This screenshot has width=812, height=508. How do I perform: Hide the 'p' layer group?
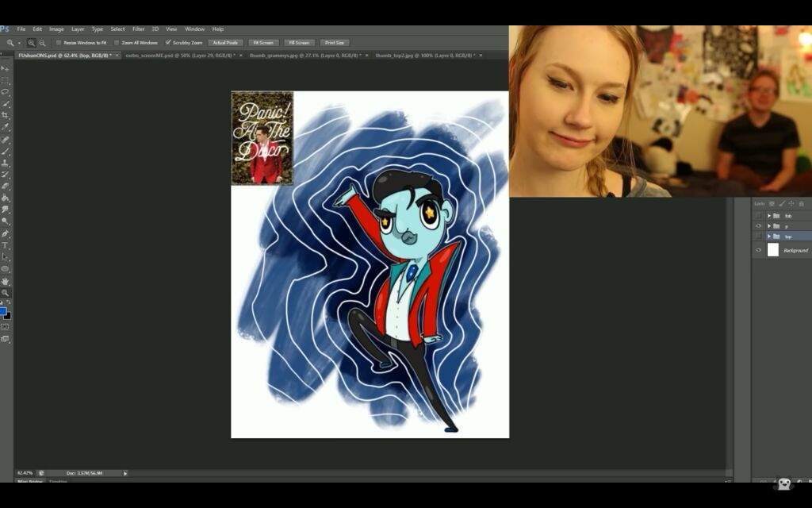click(759, 226)
